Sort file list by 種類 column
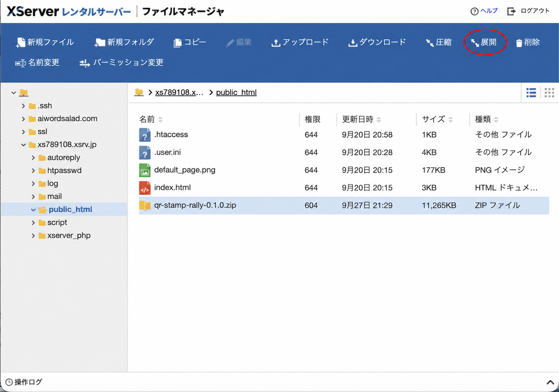Screen dimensions: 559x392 click(x=486, y=119)
